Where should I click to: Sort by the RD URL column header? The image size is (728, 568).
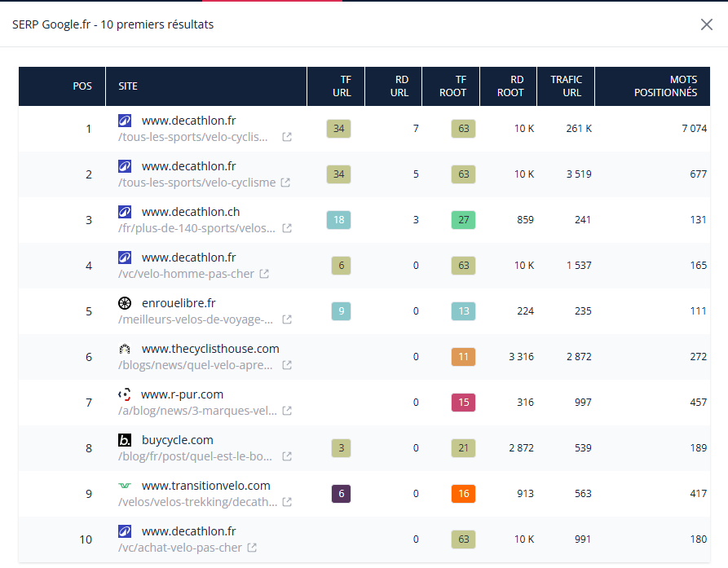tap(393, 86)
